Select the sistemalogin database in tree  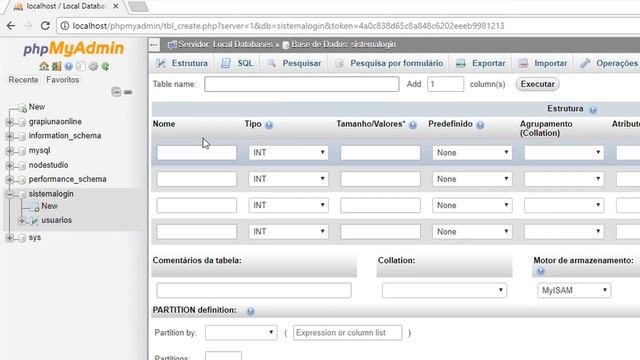51,194
